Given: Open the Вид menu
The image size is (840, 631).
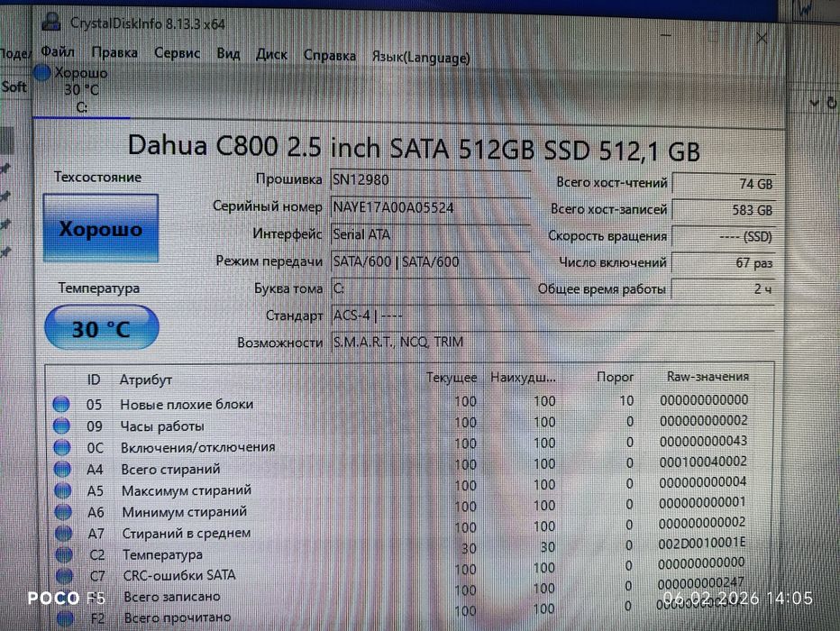Looking at the screenshot, I should tap(228, 54).
